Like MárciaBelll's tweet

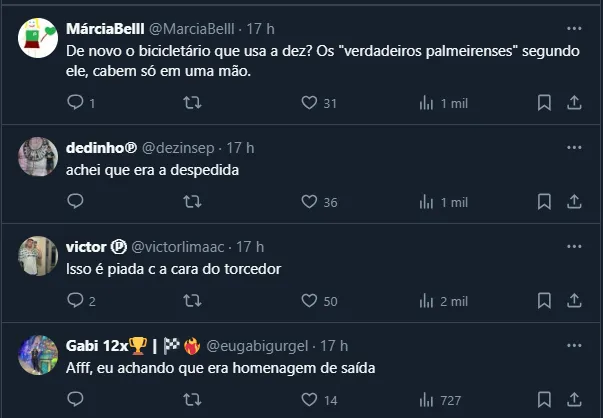coord(309,102)
